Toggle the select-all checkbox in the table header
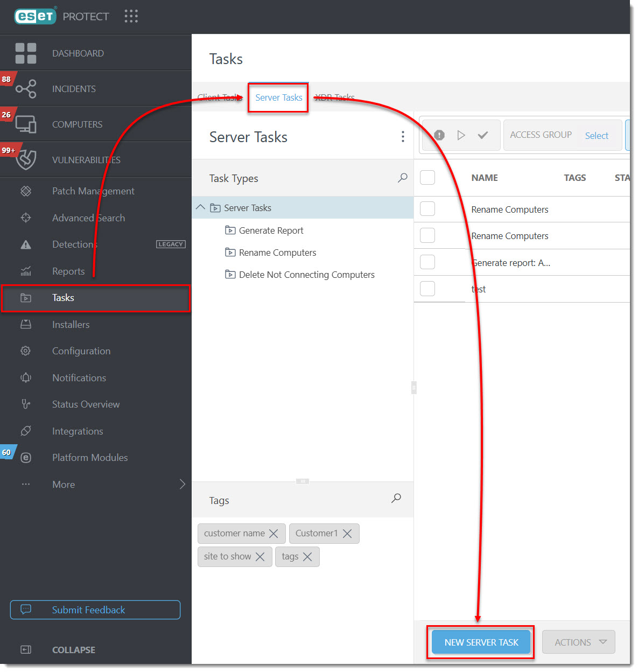Image resolution: width=638 pixels, height=672 pixels. (x=427, y=178)
